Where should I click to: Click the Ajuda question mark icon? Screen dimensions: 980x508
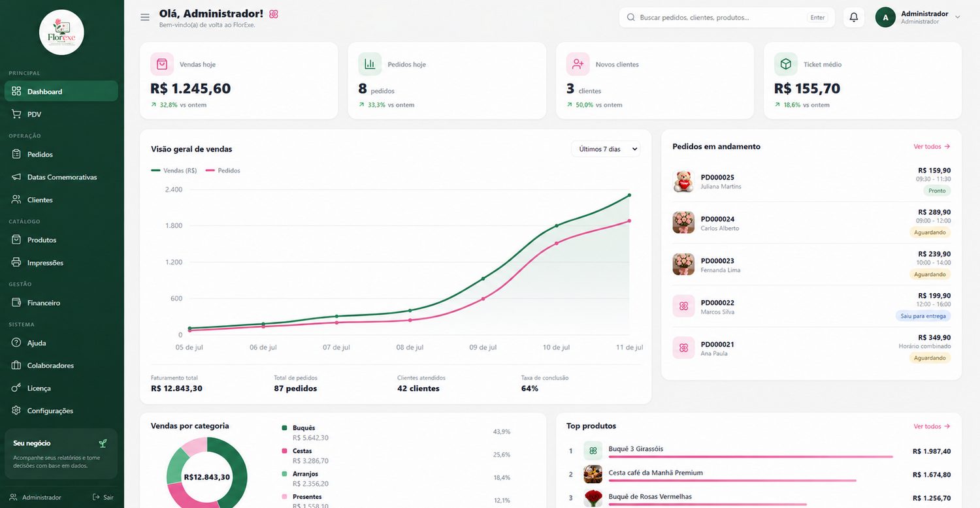pos(16,343)
